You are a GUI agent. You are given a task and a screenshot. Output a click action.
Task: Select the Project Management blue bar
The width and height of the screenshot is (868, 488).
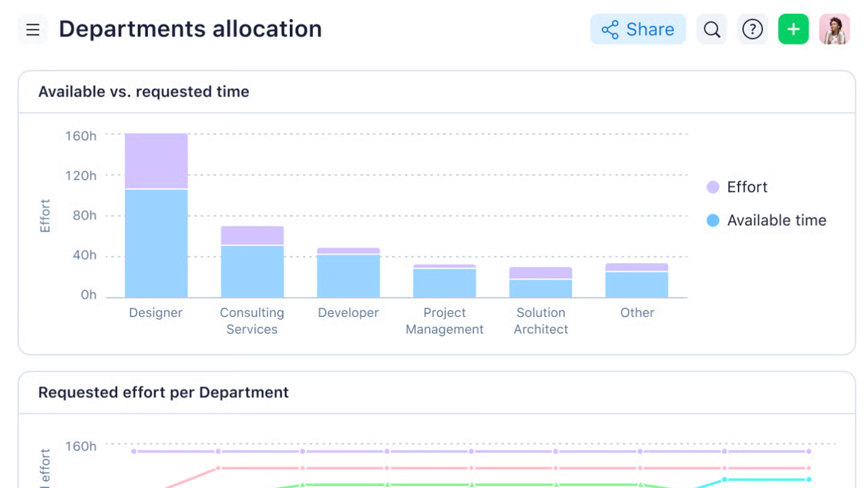click(x=444, y=283)
